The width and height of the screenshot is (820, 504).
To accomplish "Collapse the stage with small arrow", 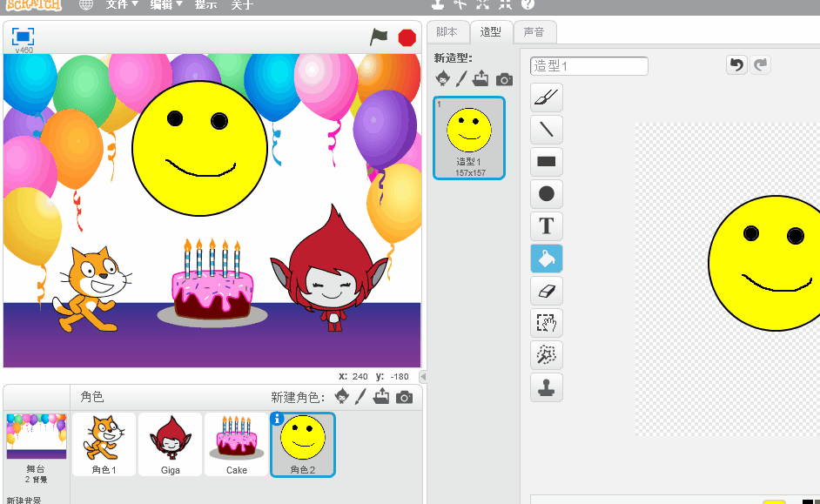I will coord(422,376).
